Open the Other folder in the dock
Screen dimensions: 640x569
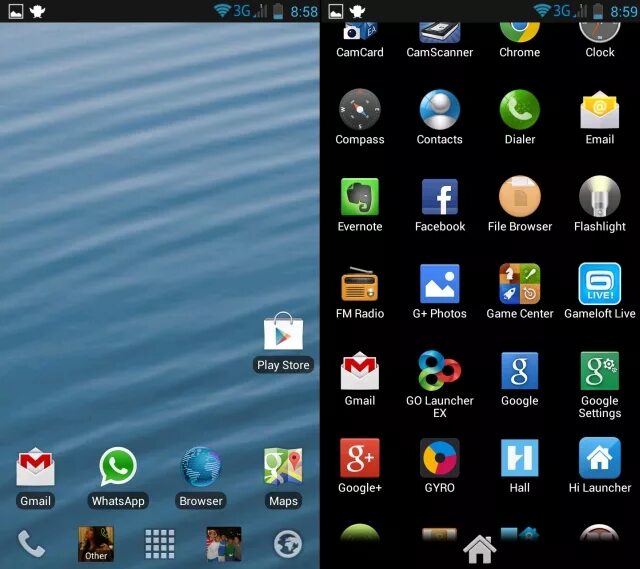point(96,544)
